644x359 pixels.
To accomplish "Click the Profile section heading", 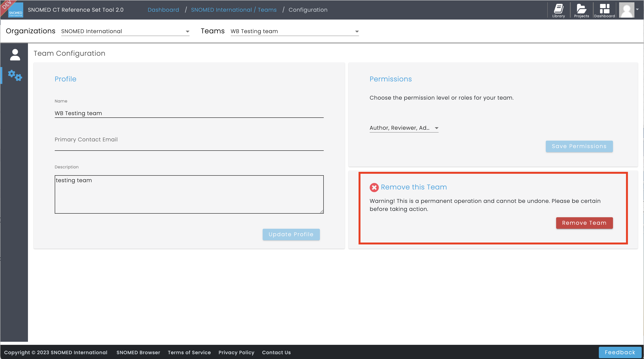I will click(65, 79).
